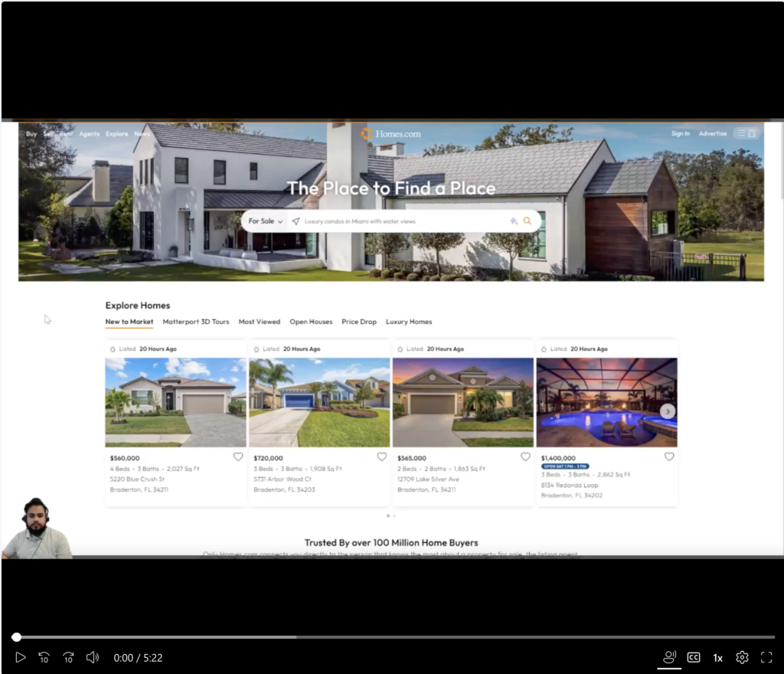
Task: Favorite the $720,000 listing with the heart
Action: [382, 456]
